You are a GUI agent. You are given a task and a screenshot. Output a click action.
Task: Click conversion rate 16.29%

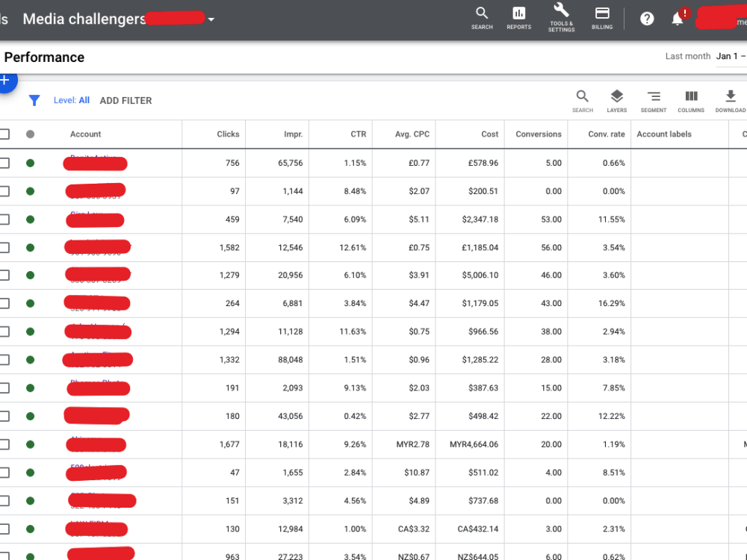(x=611, y=303)
